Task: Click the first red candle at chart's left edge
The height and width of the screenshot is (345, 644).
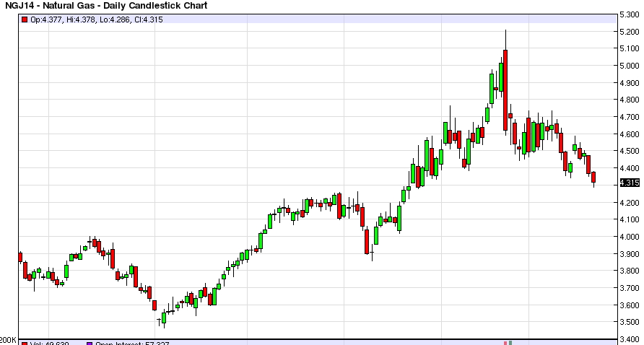Action: tap(20, 257)
